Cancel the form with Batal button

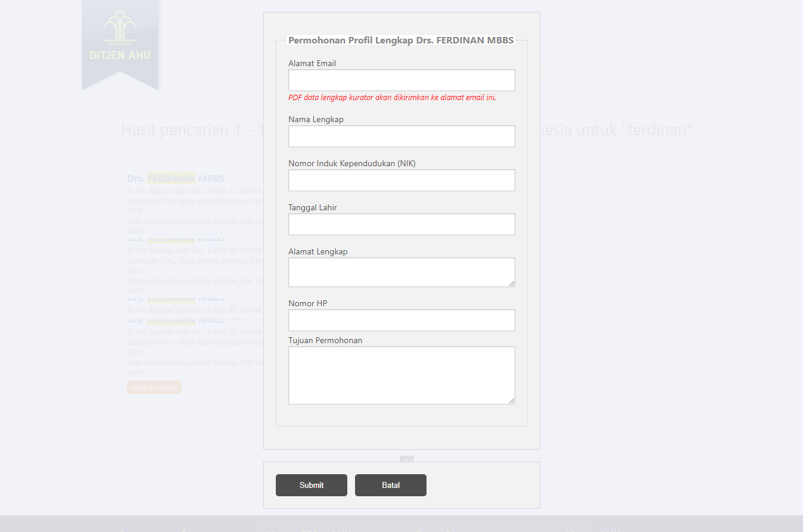(x=391, y=486)
